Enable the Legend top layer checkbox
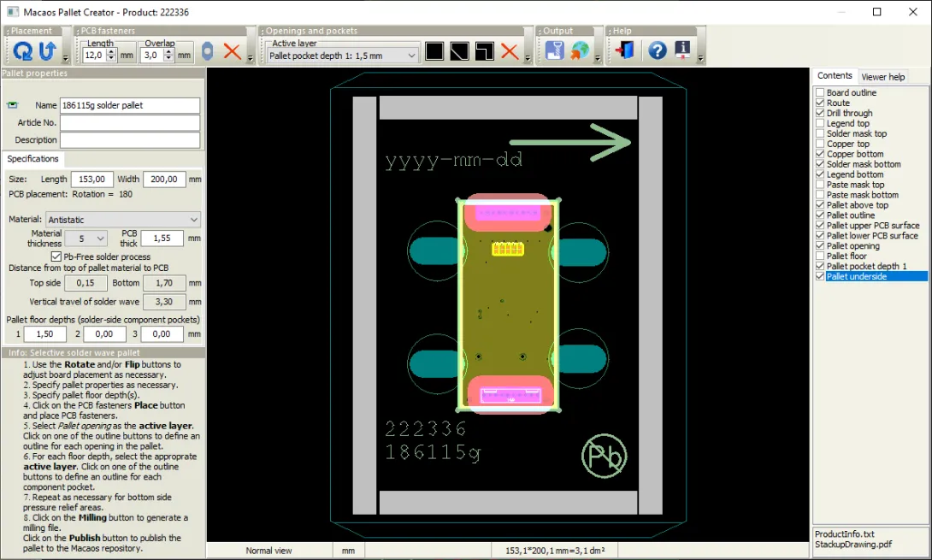 tap(820, 123)
